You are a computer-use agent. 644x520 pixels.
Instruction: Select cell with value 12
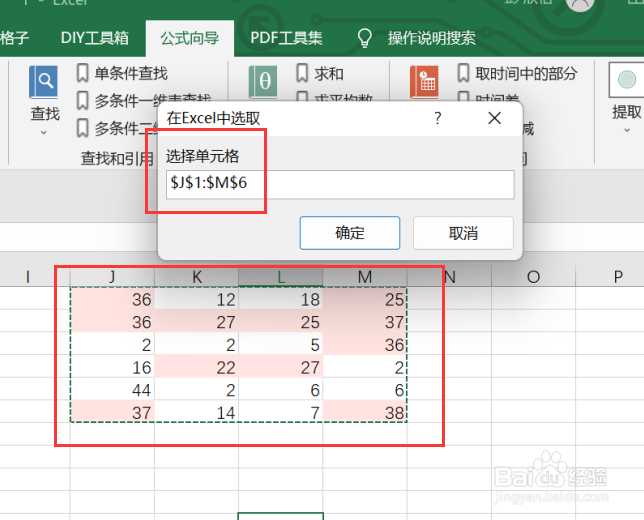click(x=197, y=299)
